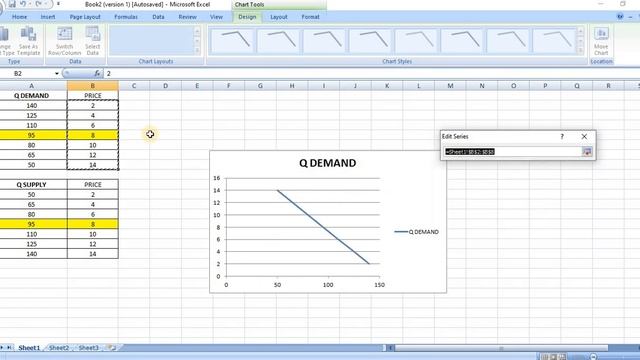Expand the Quick Access Toolbar customize dropdown

58,4
